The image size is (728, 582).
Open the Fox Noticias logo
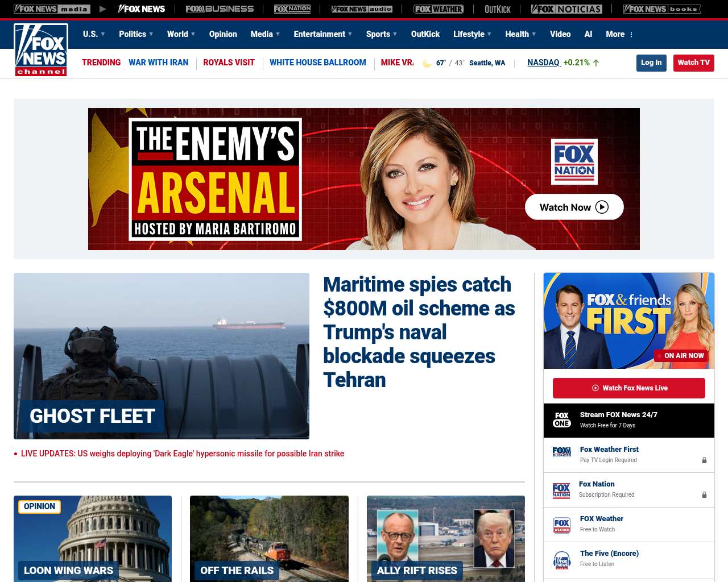[566, 9]
